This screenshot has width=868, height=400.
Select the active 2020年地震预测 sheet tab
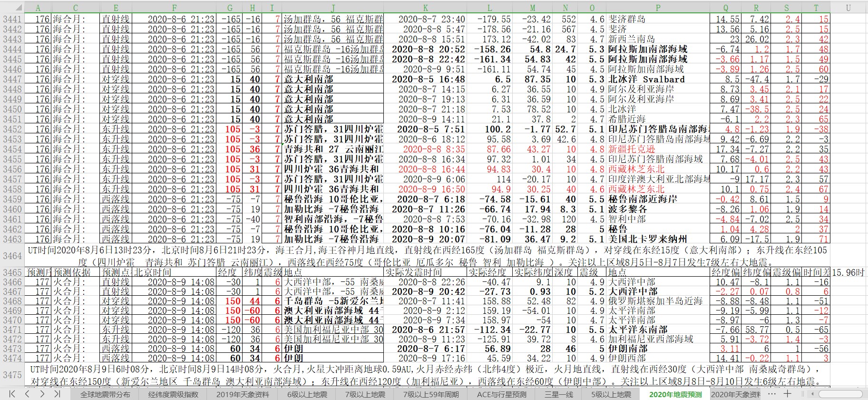point(675,394)
